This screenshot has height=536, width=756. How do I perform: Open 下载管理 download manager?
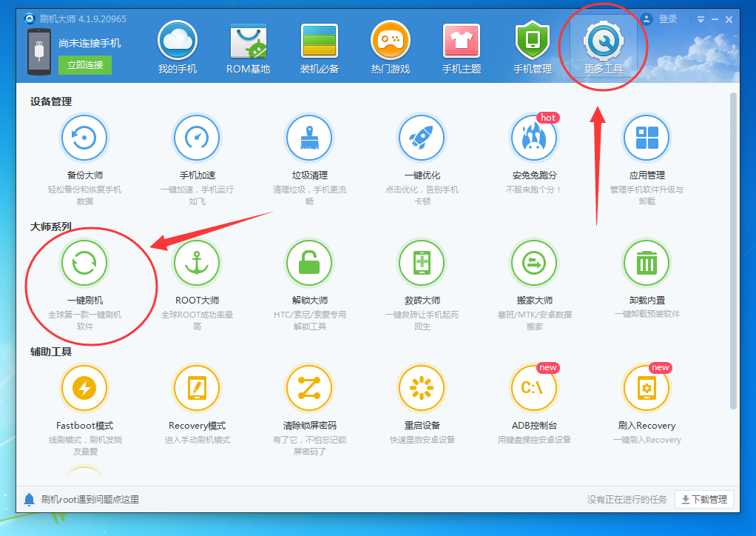(703, 499)
